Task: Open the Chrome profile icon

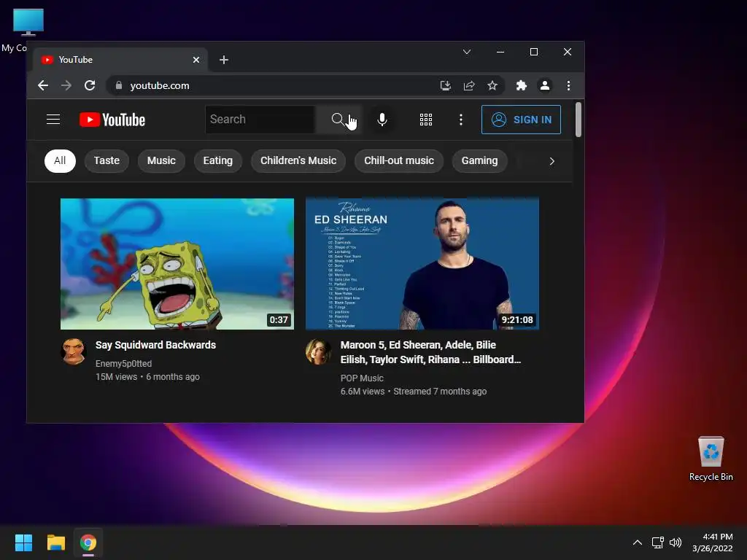Action: click(x=544, y=86)
